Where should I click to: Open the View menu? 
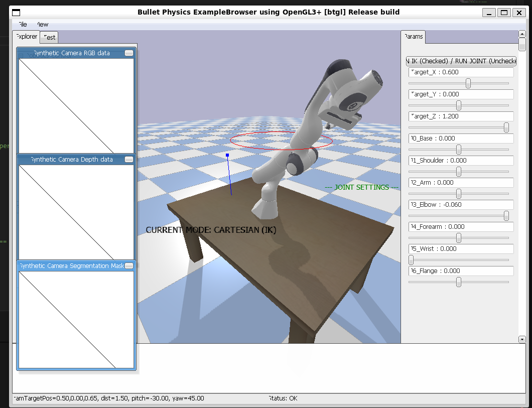tap(43, 25)
